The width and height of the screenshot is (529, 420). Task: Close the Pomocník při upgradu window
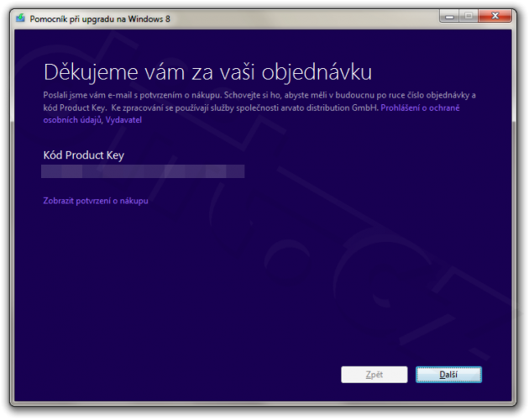point(495,16)
